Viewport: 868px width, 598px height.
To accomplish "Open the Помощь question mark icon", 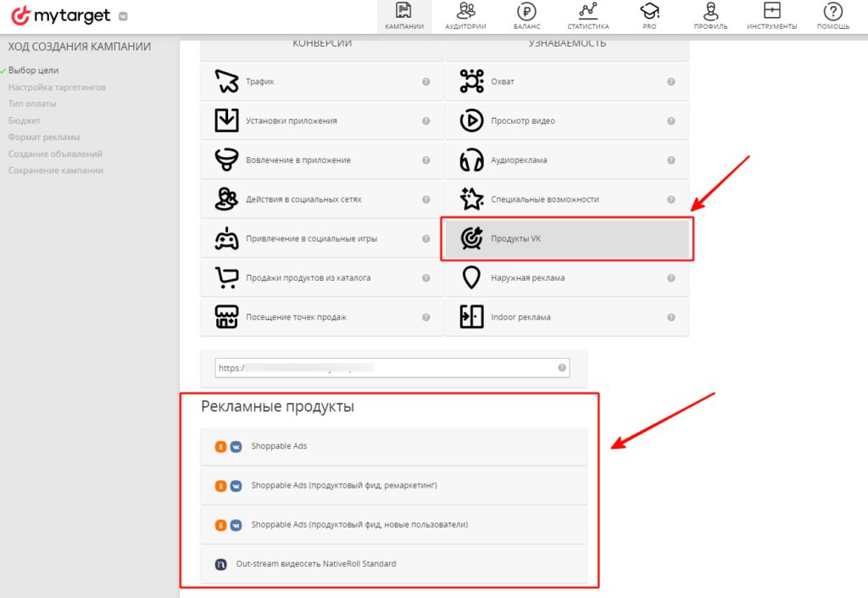I will click(x=833, y=11).
